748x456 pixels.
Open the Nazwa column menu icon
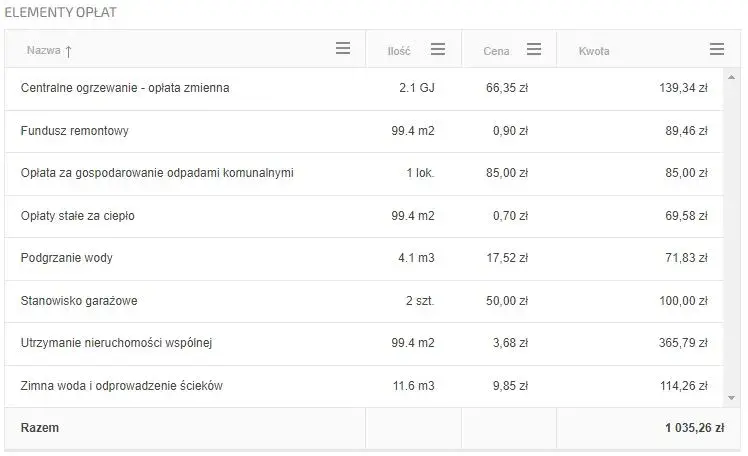[x=343, y=48]
